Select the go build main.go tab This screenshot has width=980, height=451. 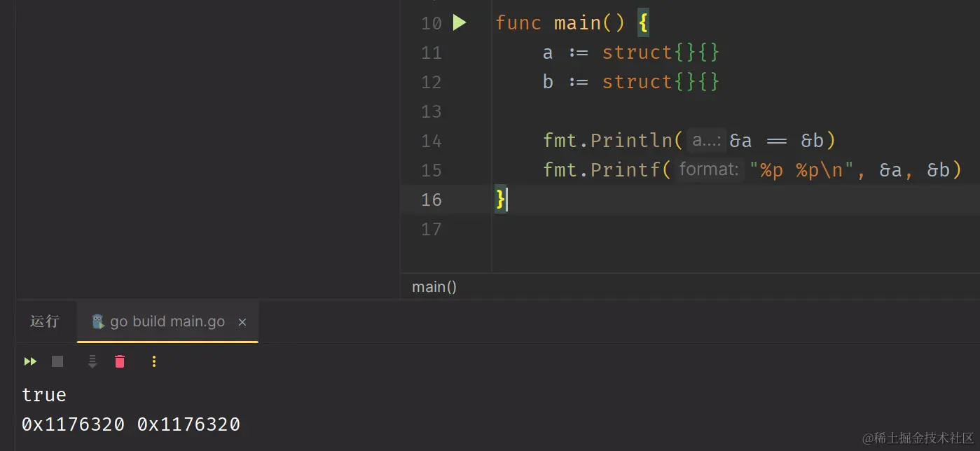pyautogui.click(x=168, y=321)
